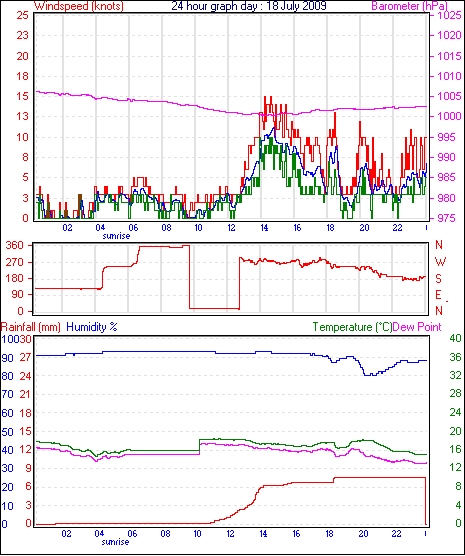Click the 90 humidity value on left axis
Image resolution: width=465 pixels, height=556 pixels.
tap(7, 357)
